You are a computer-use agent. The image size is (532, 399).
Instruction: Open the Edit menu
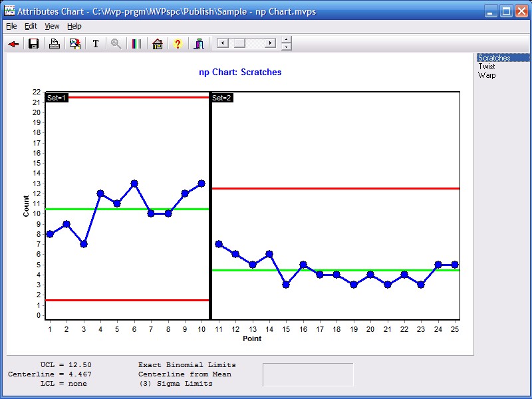31,26
